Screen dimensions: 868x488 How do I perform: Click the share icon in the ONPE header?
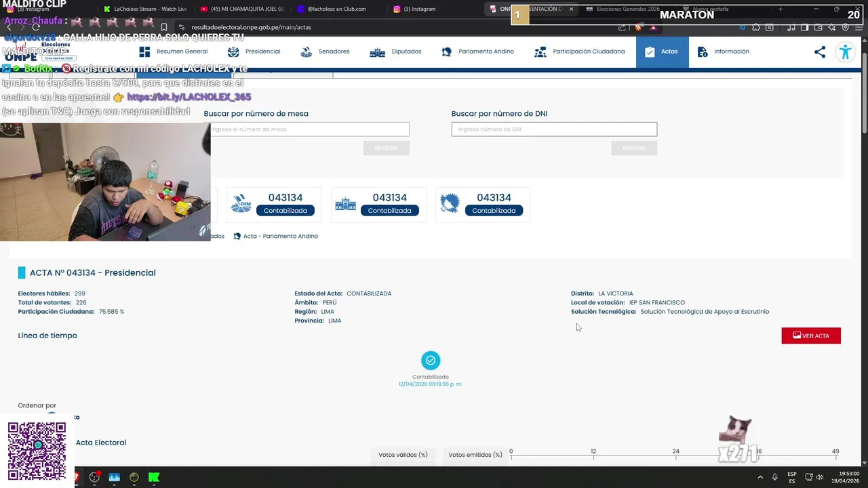pyautogui.click(x=820, y=52)
